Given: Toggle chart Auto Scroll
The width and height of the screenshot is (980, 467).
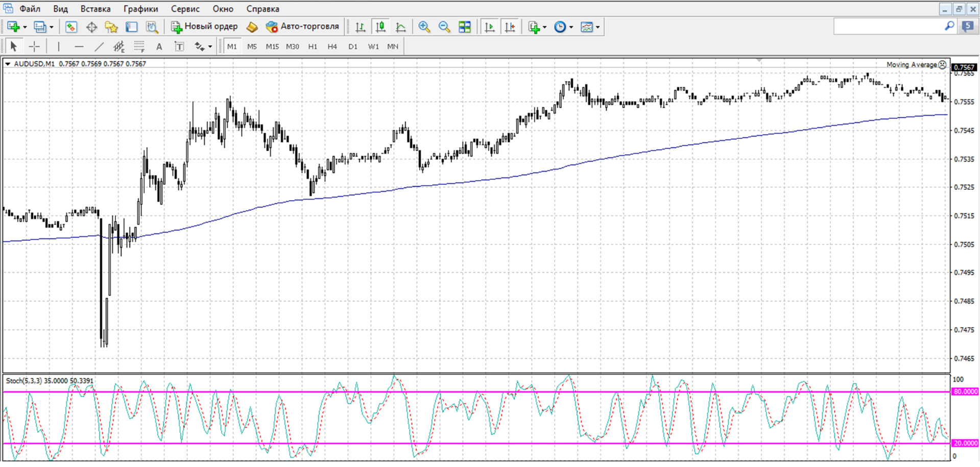Looking at the screenshot, I should 489,27.
